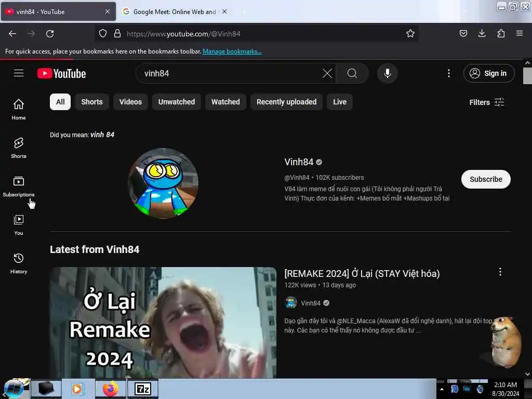Open YouTube settings three-dot menu
This screenshot has height=399, width=532.
click(448, 73)
